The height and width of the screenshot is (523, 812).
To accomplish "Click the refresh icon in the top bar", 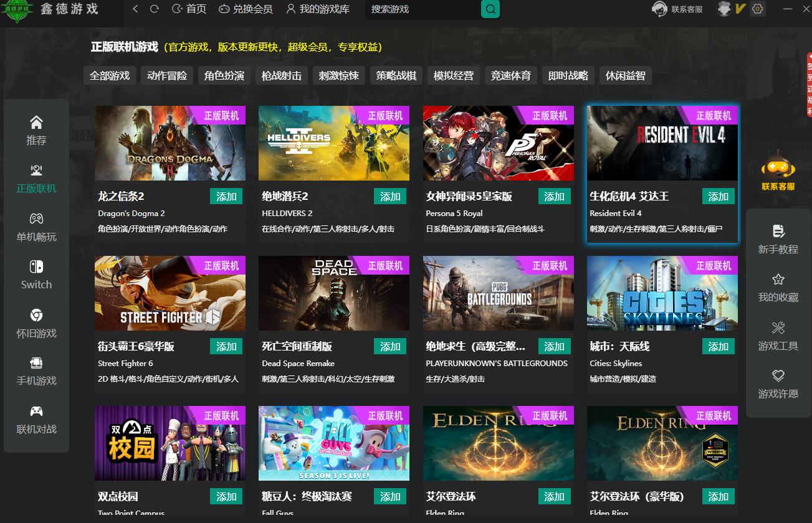I will pyautogui.click(x=155, y=9).
